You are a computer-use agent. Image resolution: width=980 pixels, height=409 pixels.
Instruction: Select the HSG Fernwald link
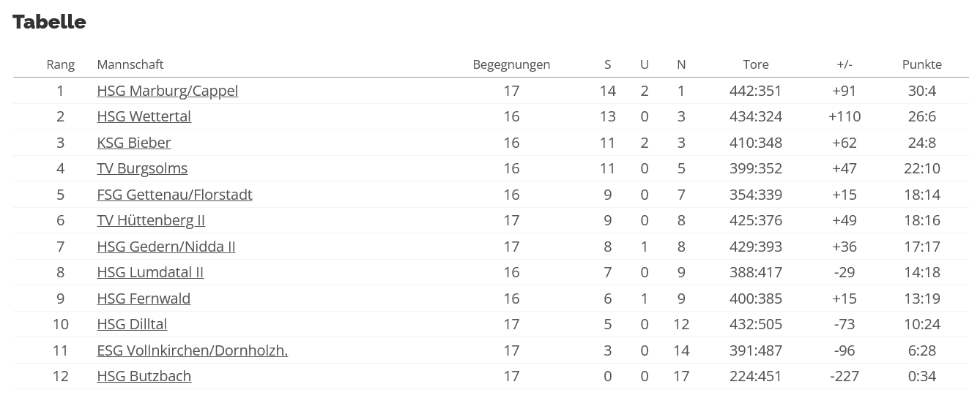click(x=144, y=299)
